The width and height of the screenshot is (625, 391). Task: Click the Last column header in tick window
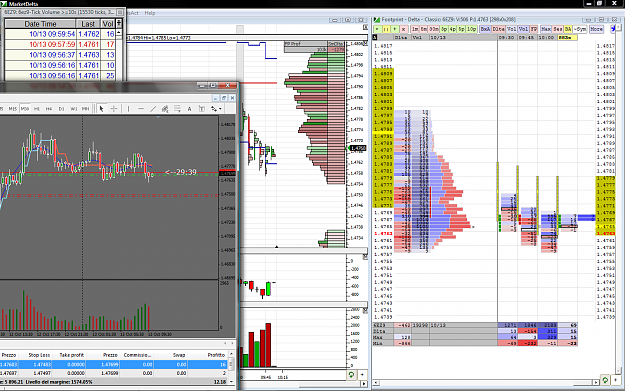tap(88, 24)
